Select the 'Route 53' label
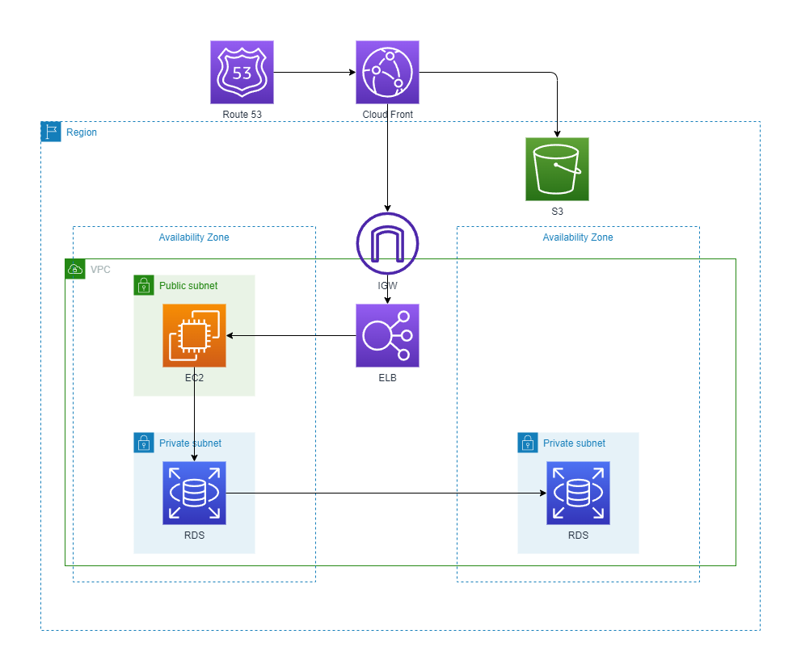Image resolution: width=801 pixels, height=672 pixels. point(242,115)
